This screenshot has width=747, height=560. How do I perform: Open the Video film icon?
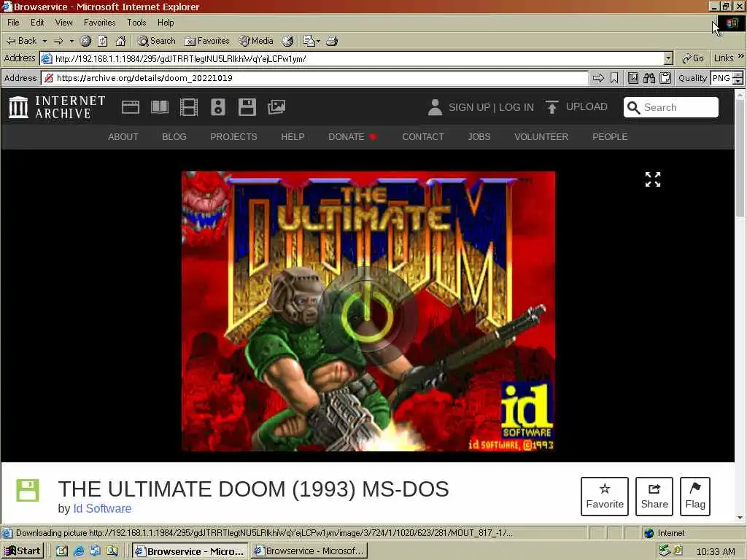(x=189, y=107)
